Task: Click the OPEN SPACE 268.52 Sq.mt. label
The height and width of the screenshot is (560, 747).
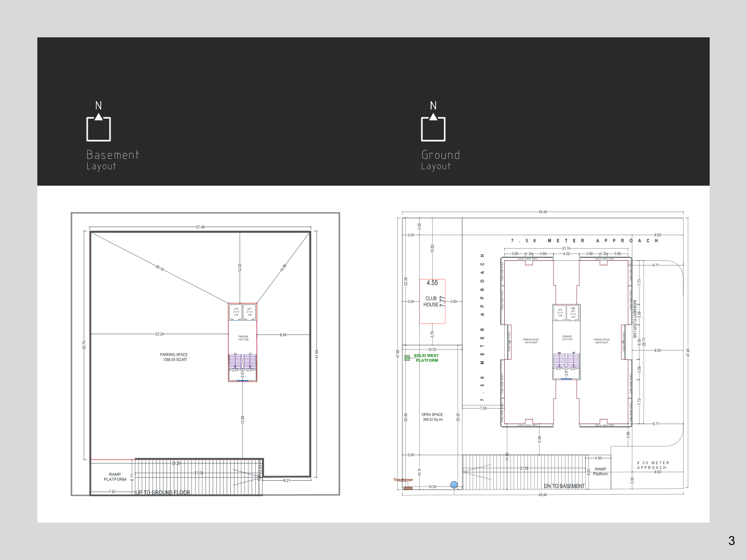Action: click(432, 417)
